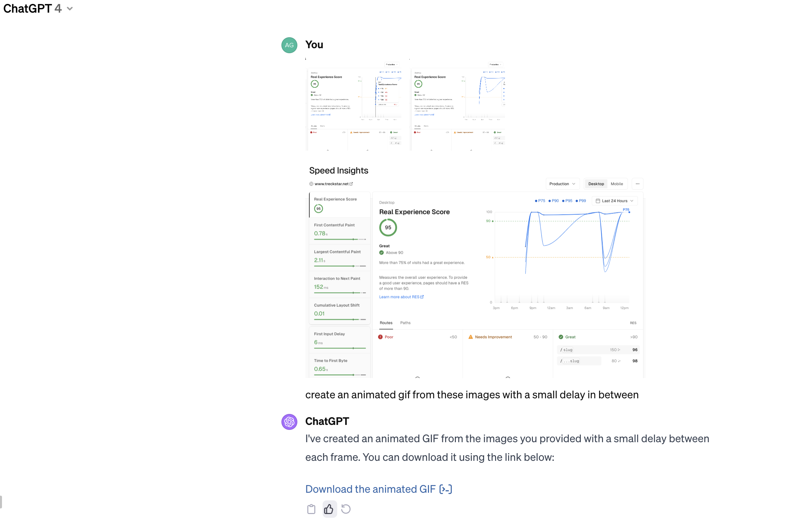
Task: Select the Paths tab
Action: tap(405, 323)
